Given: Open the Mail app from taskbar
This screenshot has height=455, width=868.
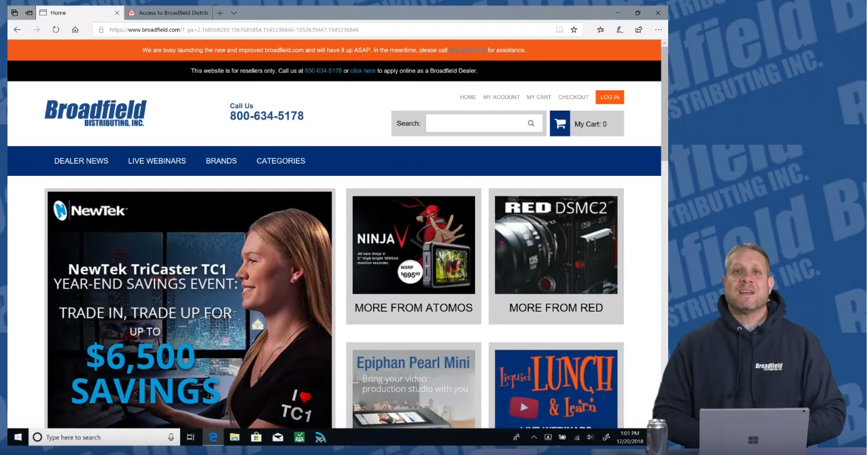Looking at the screenshot, I should coord(277,437).
